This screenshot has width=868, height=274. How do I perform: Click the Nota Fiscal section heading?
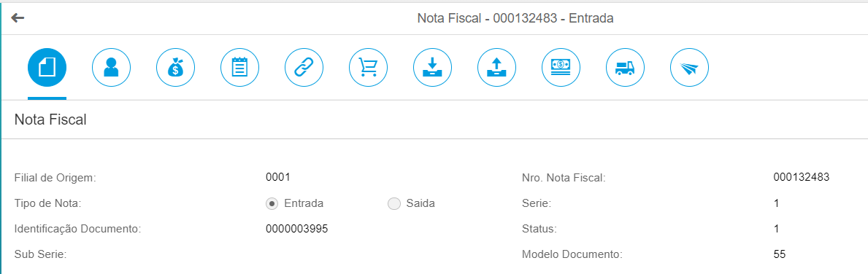[x=50, y=120]
